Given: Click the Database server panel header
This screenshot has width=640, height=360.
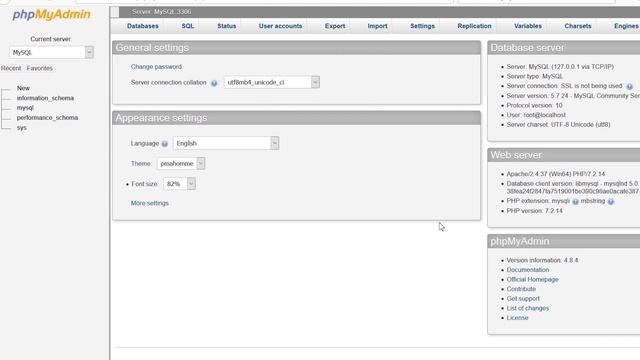Looking at the screenshot, I should tap(564, 48).
